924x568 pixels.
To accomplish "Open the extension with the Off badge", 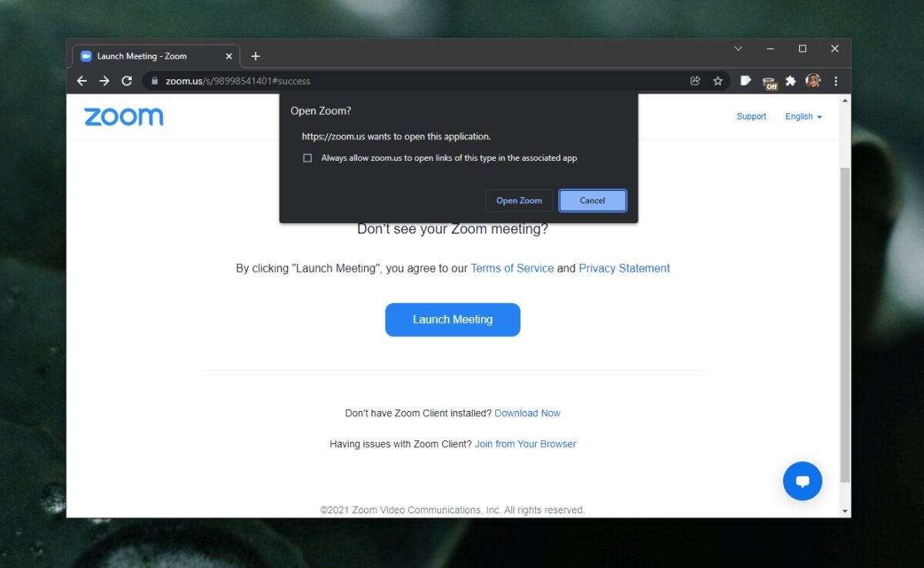I will coord(769,80).
